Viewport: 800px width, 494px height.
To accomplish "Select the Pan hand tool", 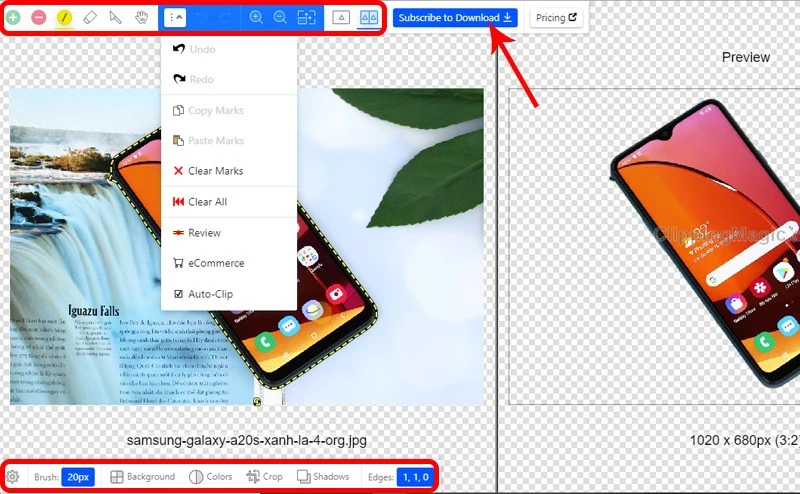I will [141, 17].
